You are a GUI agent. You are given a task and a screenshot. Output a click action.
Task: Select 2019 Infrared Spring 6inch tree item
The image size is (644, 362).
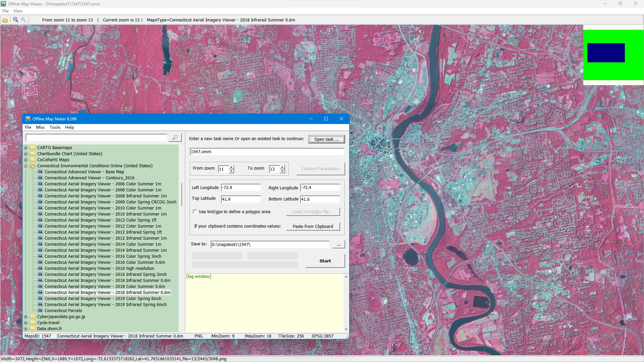[x=106, y=304]
